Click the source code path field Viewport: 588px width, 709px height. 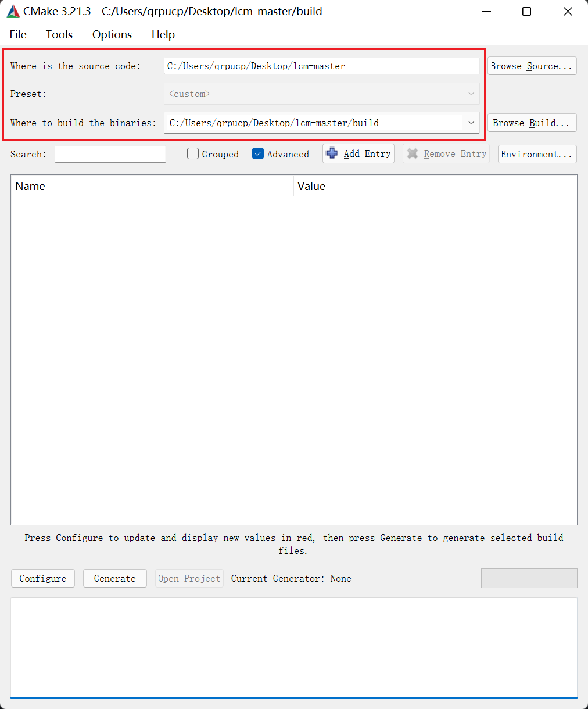322,66
